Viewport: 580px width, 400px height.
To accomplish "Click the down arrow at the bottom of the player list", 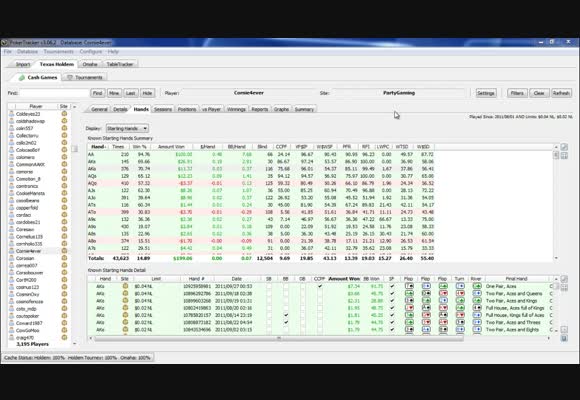I will click(x=74, y=344).
